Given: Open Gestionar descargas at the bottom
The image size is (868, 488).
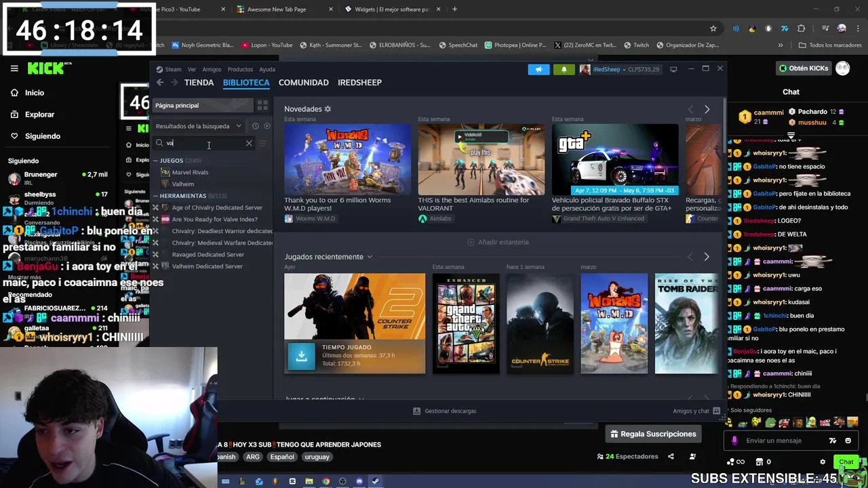Looking at the screenshot, I should click(445, 411).
